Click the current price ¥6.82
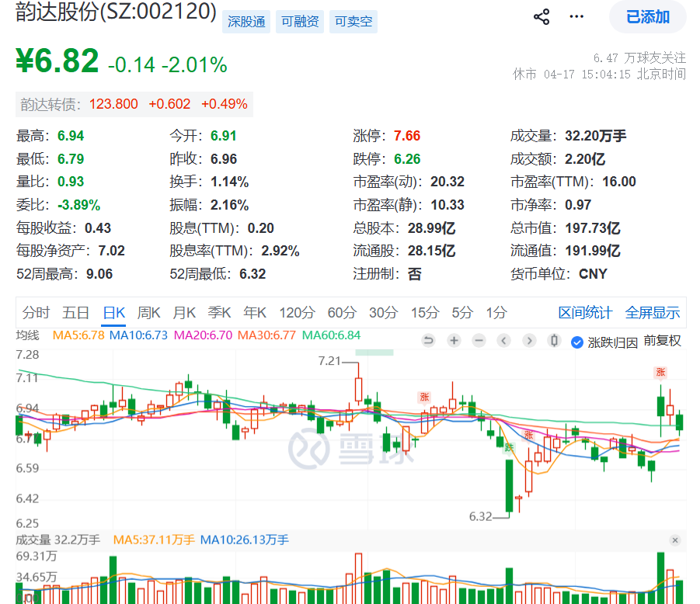Image resolution: width=700 pixels, height=604 pixels. pos(57,61)
